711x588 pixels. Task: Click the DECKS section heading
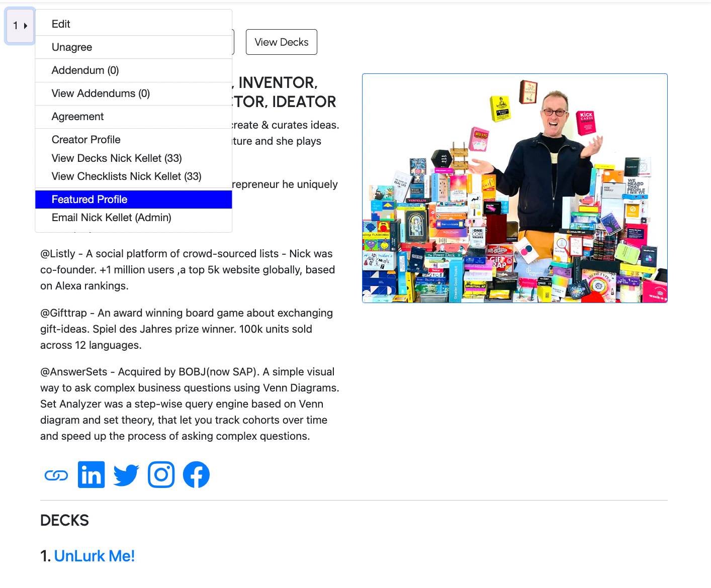click(65, 520)
